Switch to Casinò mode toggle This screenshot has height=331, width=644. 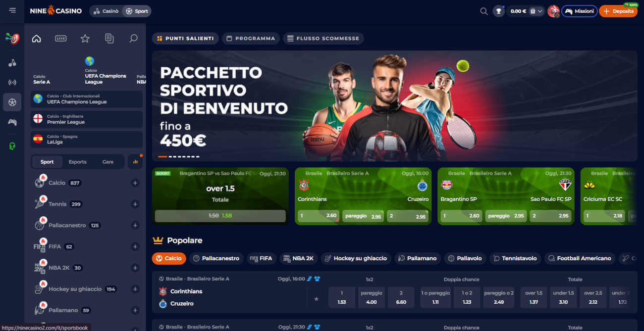(x=106, y=11)
